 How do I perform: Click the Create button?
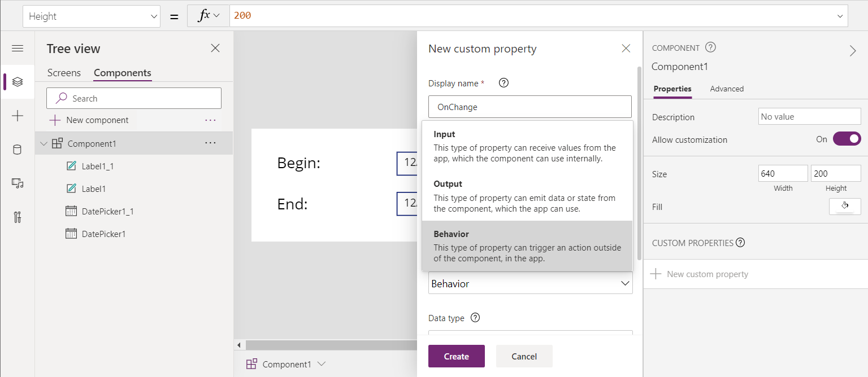point(456,356)
